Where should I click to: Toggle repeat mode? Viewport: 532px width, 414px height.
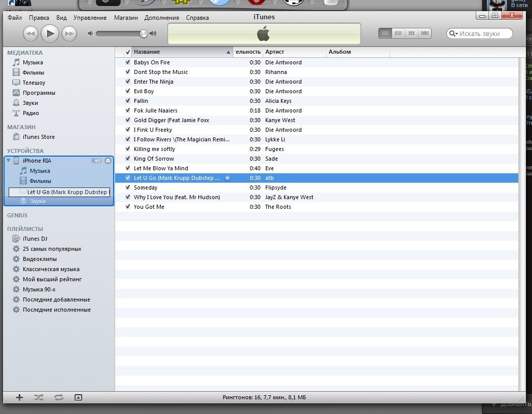(59, 397)
